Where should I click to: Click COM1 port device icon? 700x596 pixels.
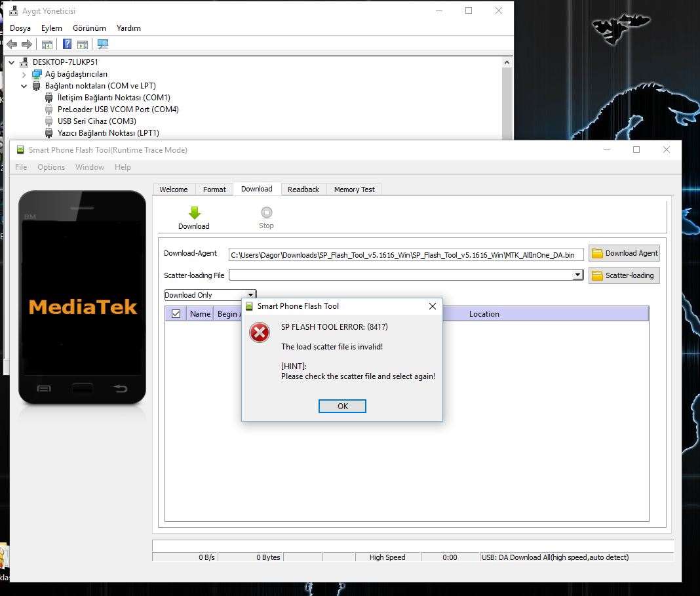[x=49, y=97]
